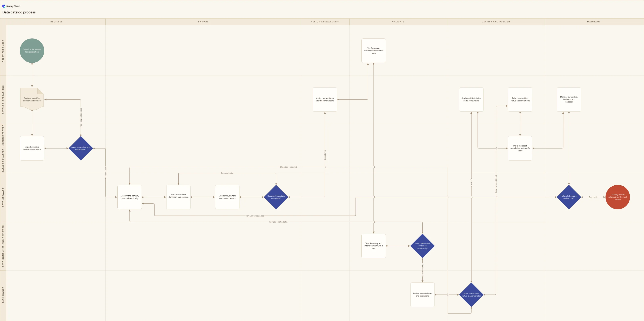This screenshot has height=321, width=644.
Task: Select the 'Submit a data asset for registration' start node
Action: 32,51
